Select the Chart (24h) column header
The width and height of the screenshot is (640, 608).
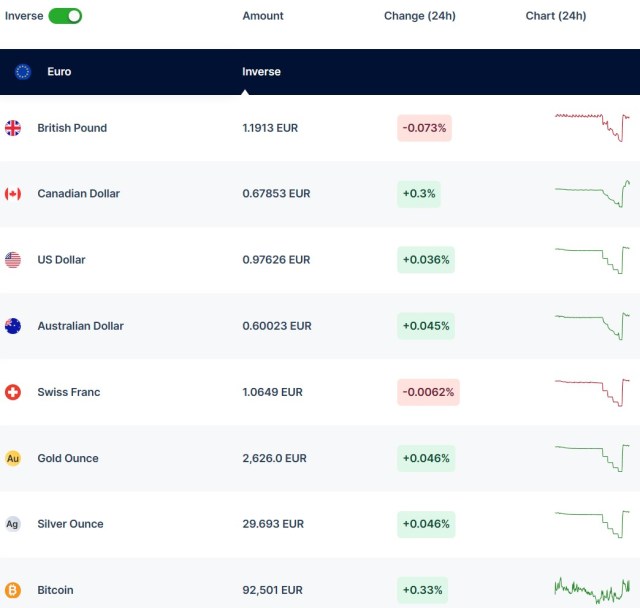tap(556, 16)
